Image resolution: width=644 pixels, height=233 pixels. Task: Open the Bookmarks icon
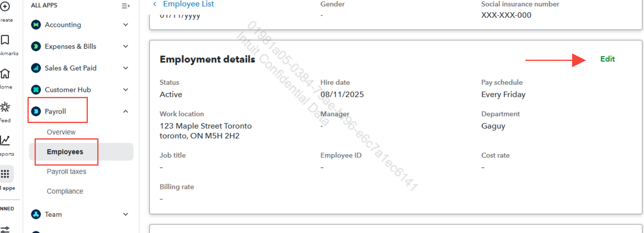click(x=5, y=40)
